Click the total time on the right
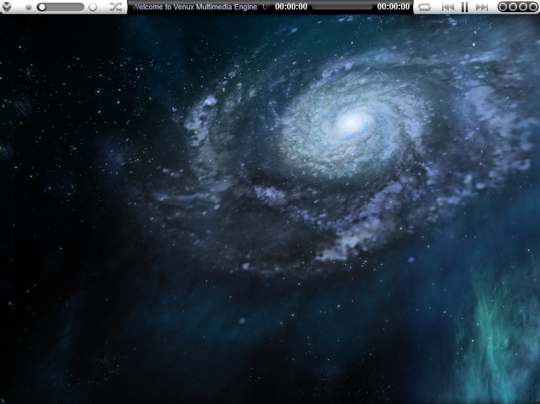The image size is (540, 404). click(393, 7)
